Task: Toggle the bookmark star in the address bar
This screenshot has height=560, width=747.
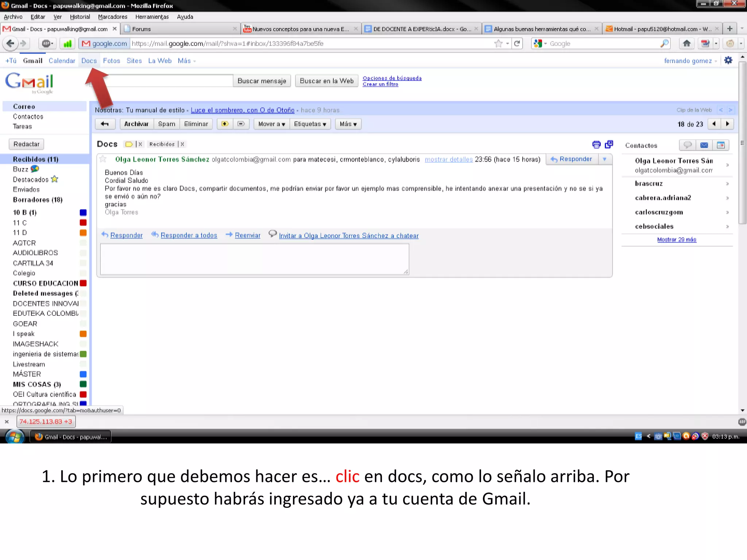Action: pyautogui.click(x=498, y=44)
